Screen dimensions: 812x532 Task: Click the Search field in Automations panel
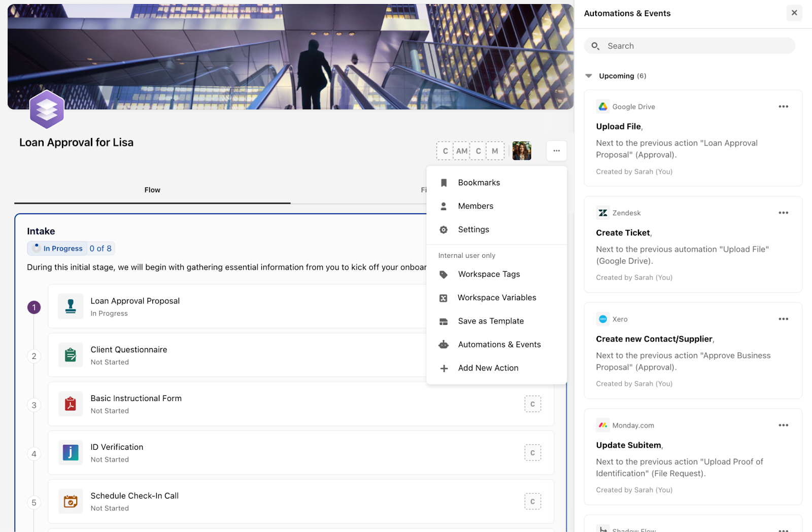coord(690,46)
